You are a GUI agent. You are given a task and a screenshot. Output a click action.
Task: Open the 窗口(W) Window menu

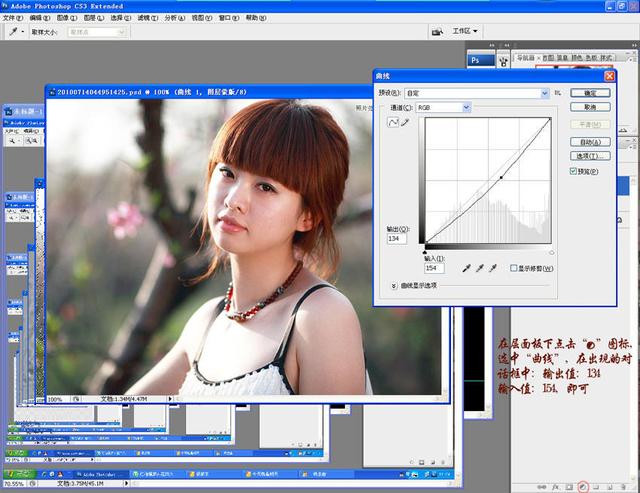[x=229, y=18]
